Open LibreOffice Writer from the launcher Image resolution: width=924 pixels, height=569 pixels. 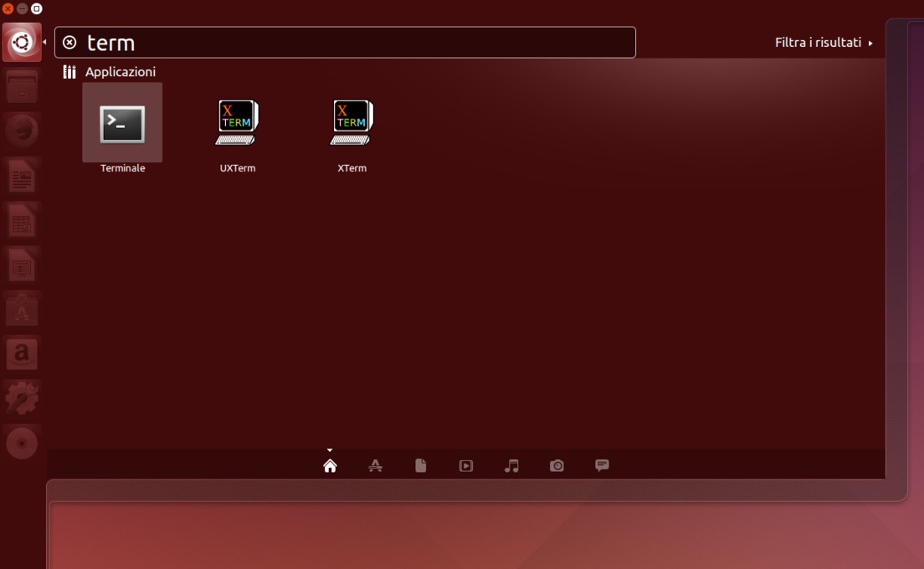pos(22,176)
